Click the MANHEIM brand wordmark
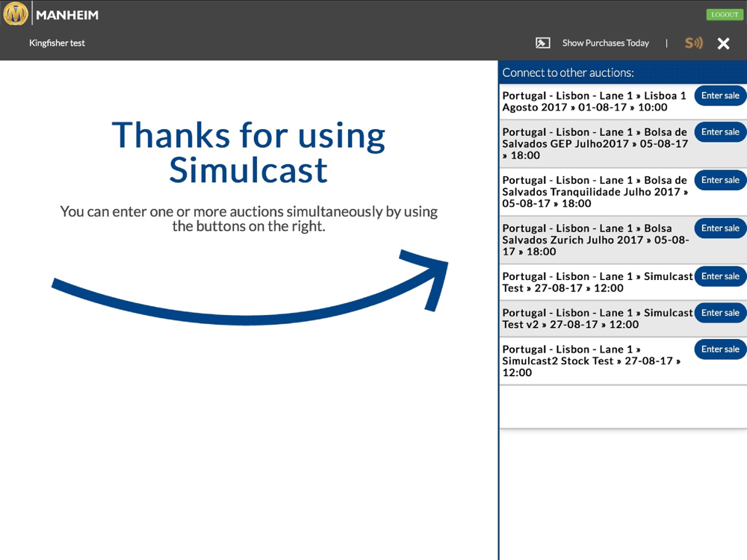The height and width of the screenshot is (560, 747). (x=67, y=15)
